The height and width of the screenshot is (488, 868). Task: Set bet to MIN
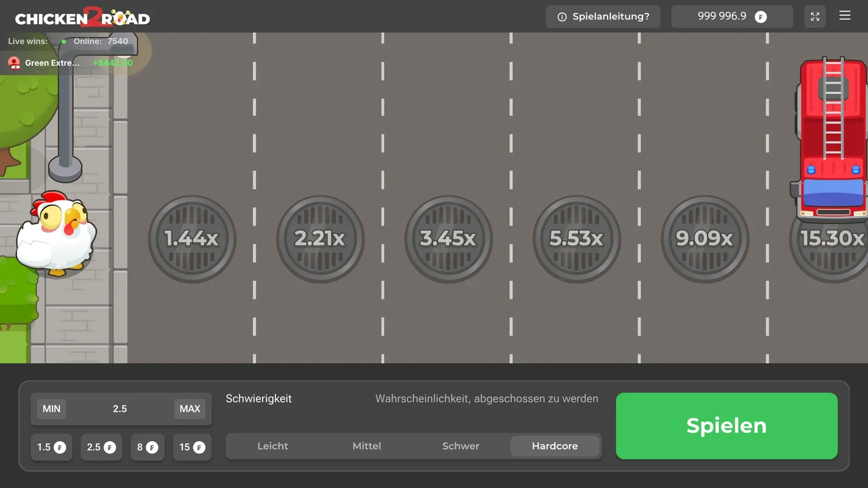coord(52,409)
